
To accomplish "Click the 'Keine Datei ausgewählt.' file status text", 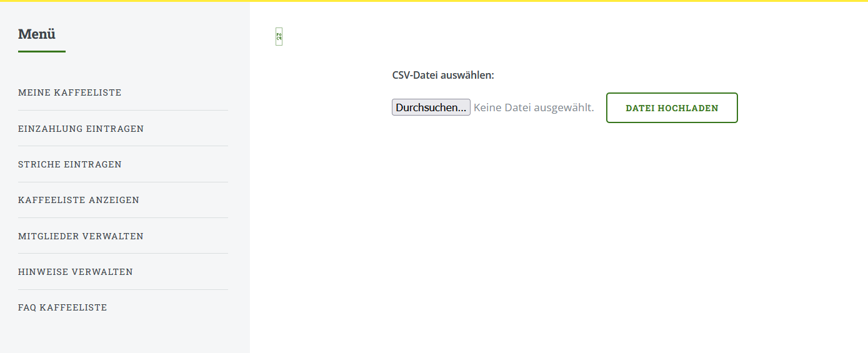I will tap(534, 107).
